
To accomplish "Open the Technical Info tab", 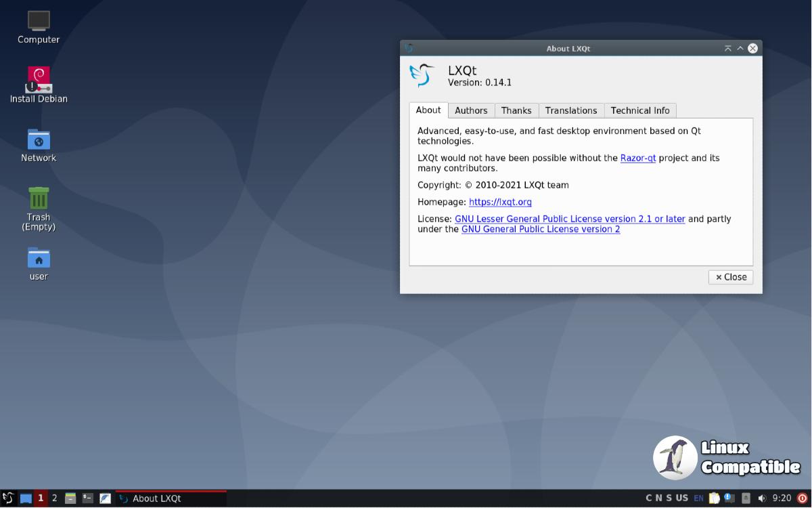I will 639,110.
